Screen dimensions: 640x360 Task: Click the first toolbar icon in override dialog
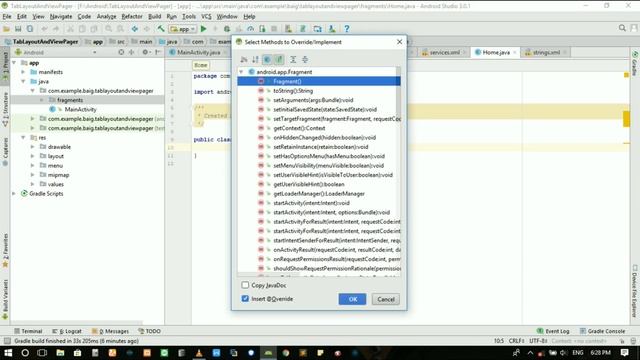click(x=244, y=60)
